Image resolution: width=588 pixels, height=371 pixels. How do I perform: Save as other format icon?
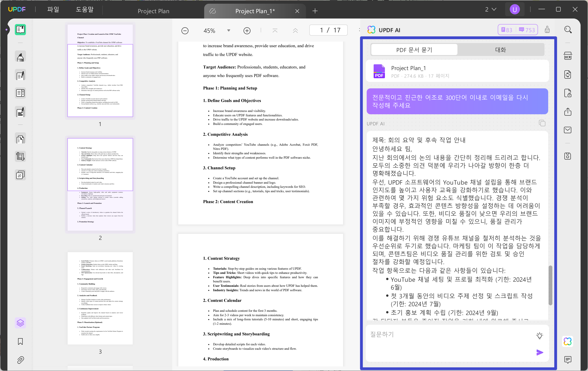coord(568,156)
